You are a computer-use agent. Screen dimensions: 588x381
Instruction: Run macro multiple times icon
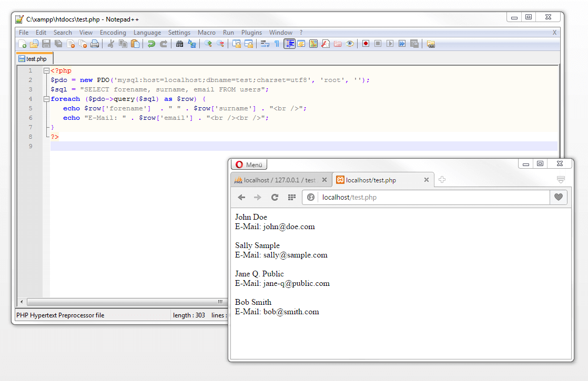tap(402, 44)
